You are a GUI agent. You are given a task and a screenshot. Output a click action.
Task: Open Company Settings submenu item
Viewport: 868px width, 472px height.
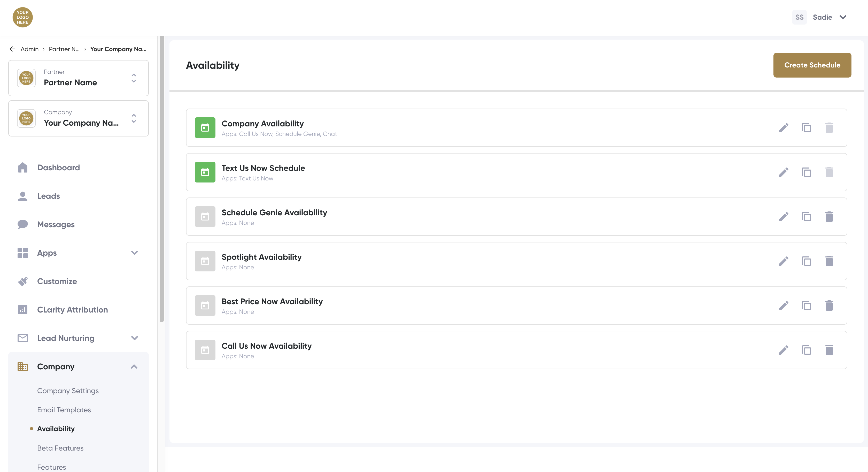(68, 391)
